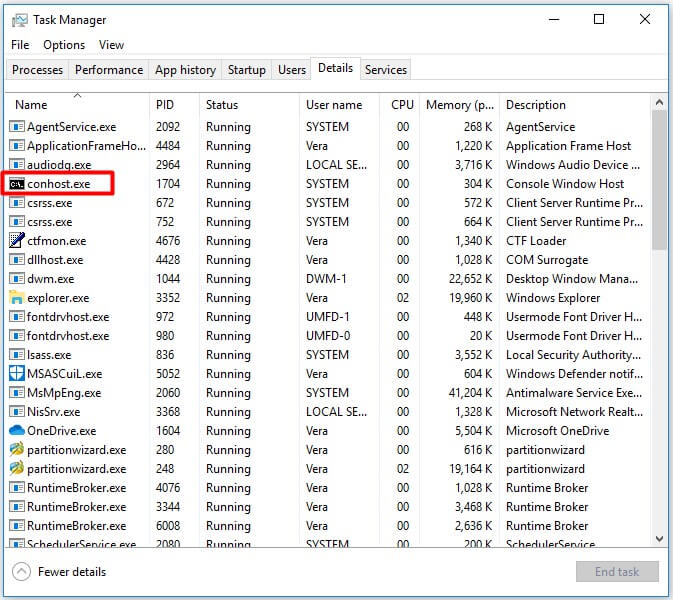Click the conhost.exe console icon

pos(16,184)
